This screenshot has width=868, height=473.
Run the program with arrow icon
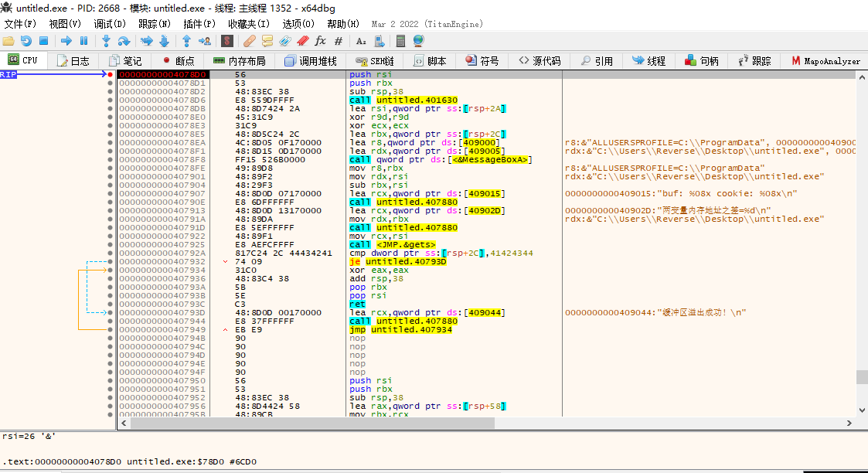pyautogui.click(x=66, y=41)
